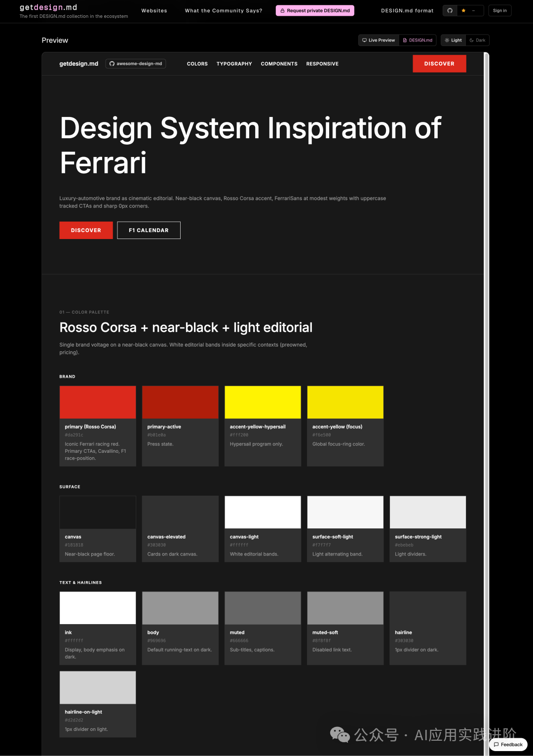Go to TYPOGRAPHY section in preview nav

click(234, 64)
